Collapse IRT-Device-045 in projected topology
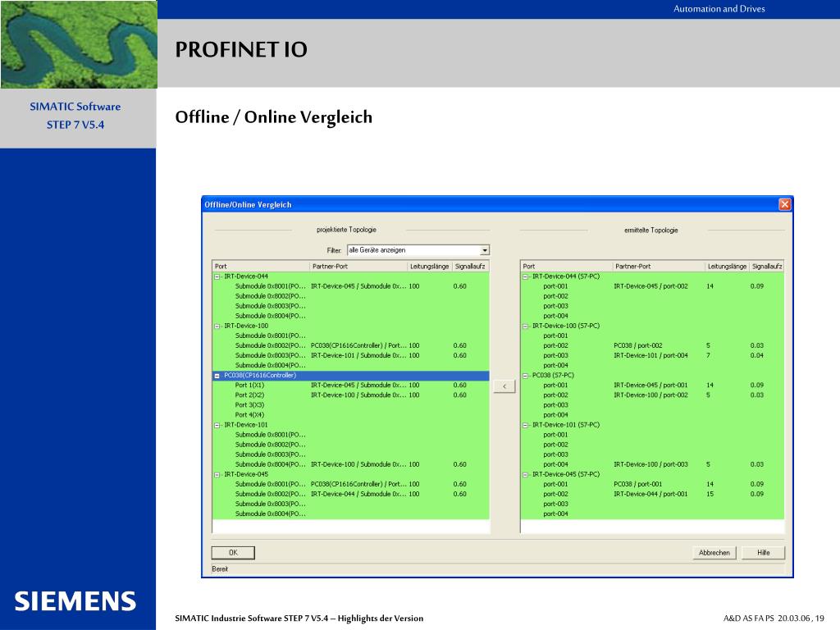Screen dimensions: 840x630 (x=217, y=474)
